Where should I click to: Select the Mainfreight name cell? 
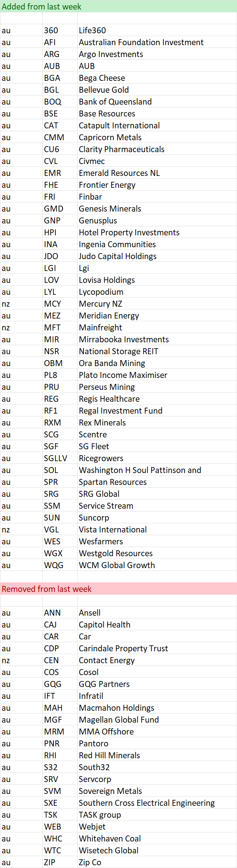[x=157, y=327]
